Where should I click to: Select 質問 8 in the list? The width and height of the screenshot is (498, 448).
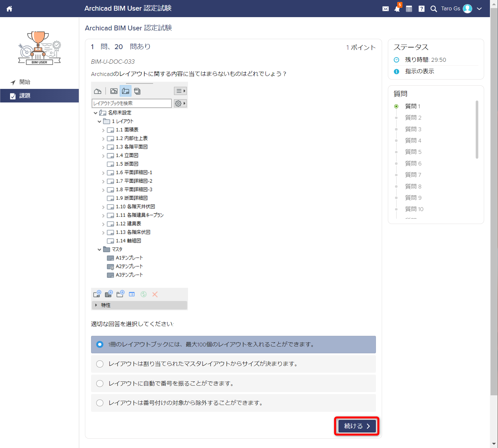click(413, 187)
